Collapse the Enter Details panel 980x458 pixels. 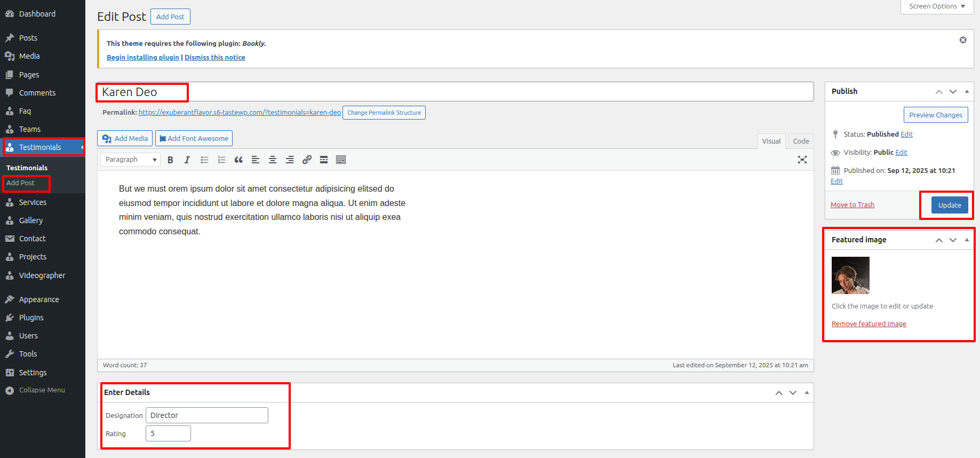click(x=807, y=393)
